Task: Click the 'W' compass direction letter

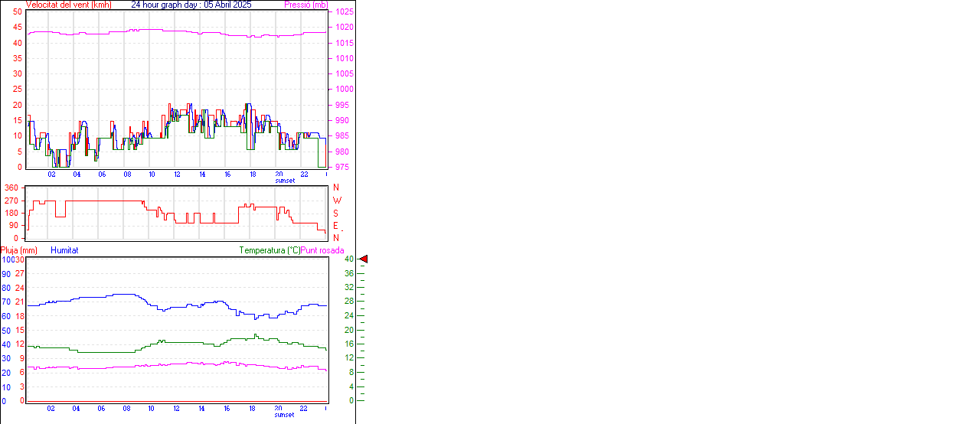Action: pyautogui.click(x=336, y=201)
